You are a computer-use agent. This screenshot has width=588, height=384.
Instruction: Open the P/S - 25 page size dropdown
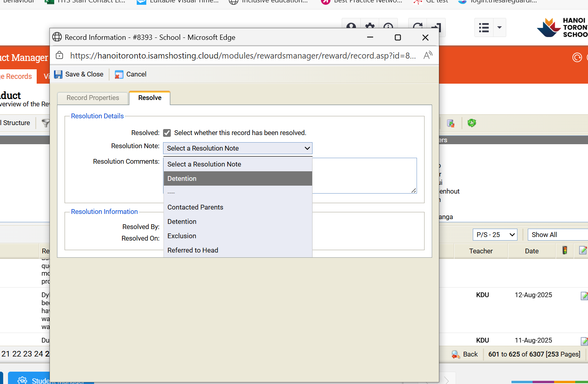[x=495, y=235]
